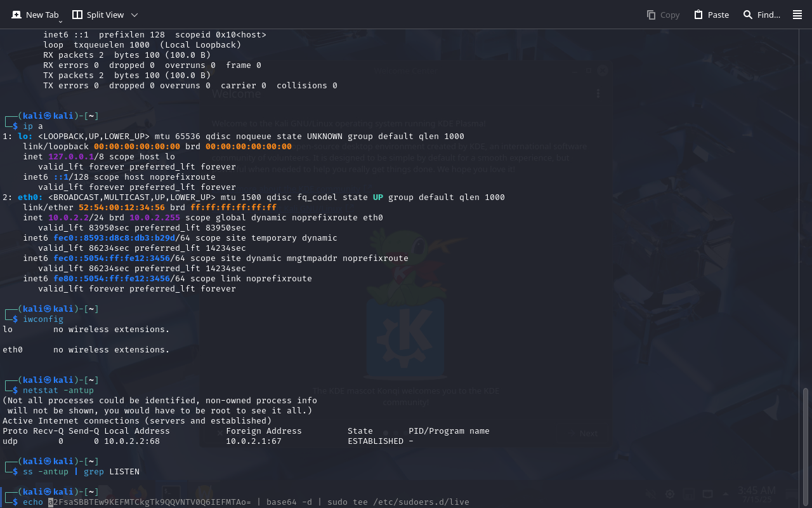The height and width of the screenshot is (508, 812).
Task: Click the 'iwconfig' command
Action: [x=43, y=319]
